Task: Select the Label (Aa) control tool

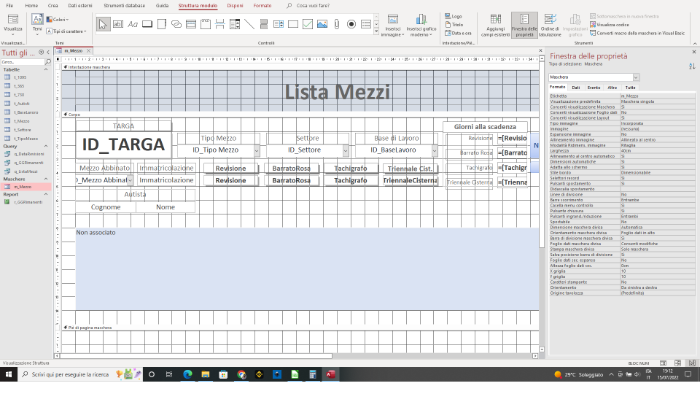Action: click(133, 24)
